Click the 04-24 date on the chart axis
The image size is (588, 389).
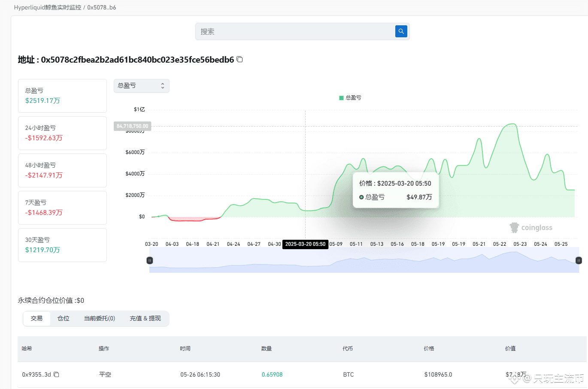click(x=233, y=244)
